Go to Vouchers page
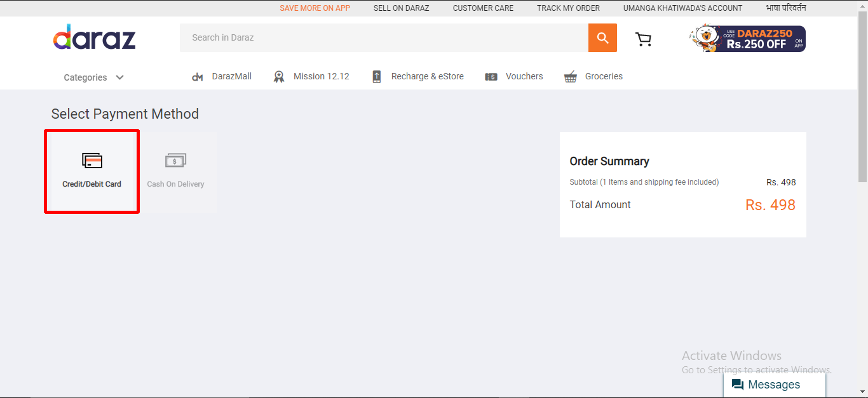 [x=524, y=76]
